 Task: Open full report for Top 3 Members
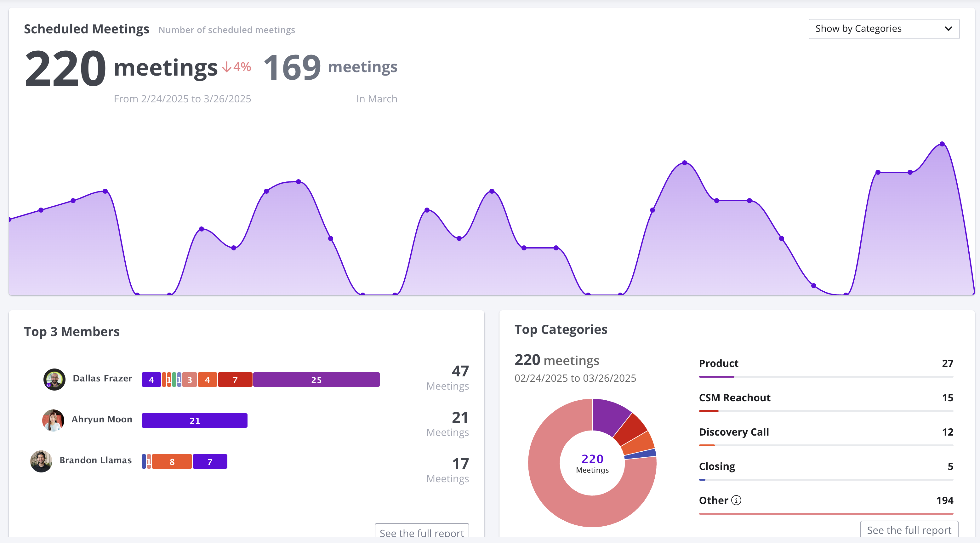pos(422,532)
